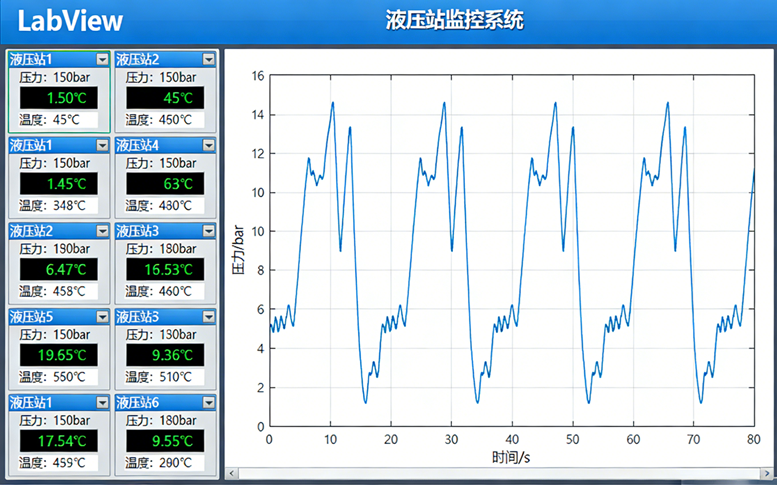
Task: Expand dropdown on panel showing 16.53°C
Action: [x=208, y=231]
